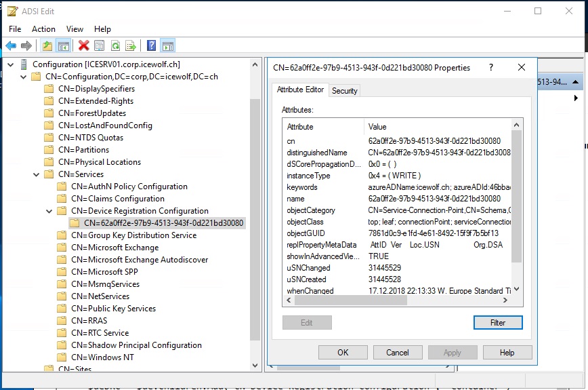
Task: Select CN=Extended-Rights tree node
Action: pos(96,101)
